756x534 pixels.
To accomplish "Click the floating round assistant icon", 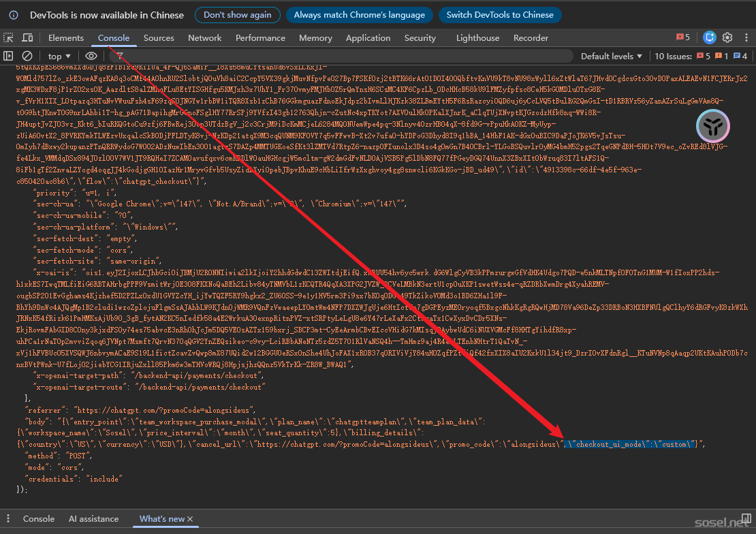I will (x=712, y=126).
